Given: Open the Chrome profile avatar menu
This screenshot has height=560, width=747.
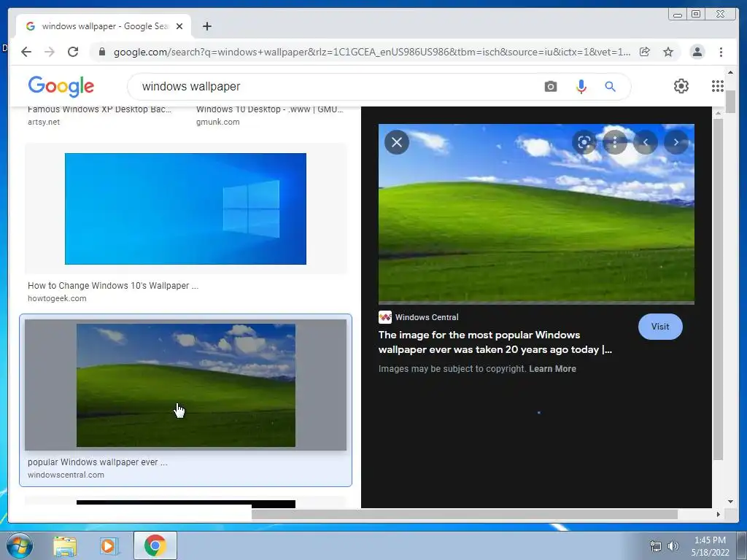Looking at the screenshot, I should [x=697, y=52].
